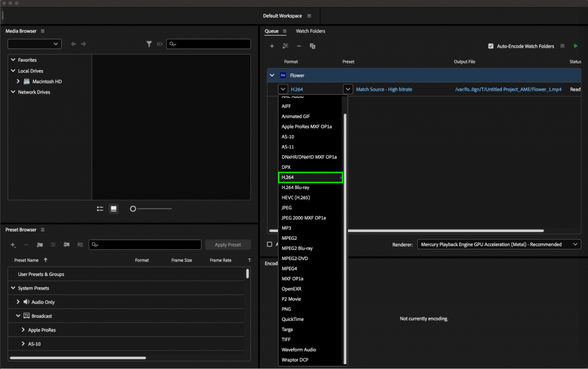Disable Auto-Encode Watch Folders checkbox
Screen dimensions: 588x369
pyautogui.click(x=491, y=46)
